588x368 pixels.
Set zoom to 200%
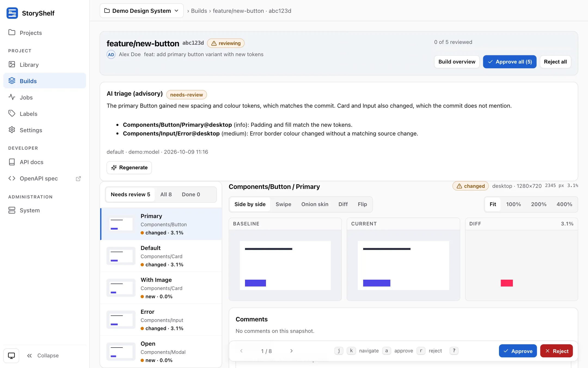pyautogui.click(x=539, y=204)
